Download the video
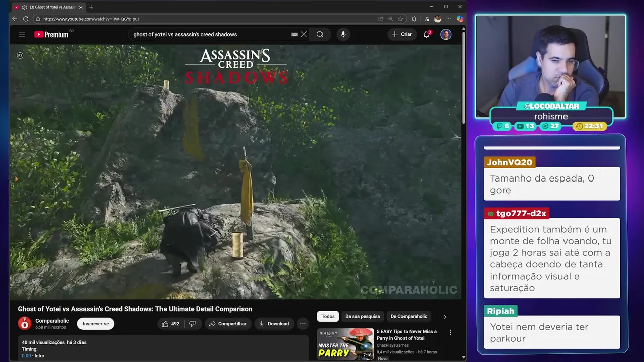The height and width of the screenshot is (362, 644). [274, 324]
